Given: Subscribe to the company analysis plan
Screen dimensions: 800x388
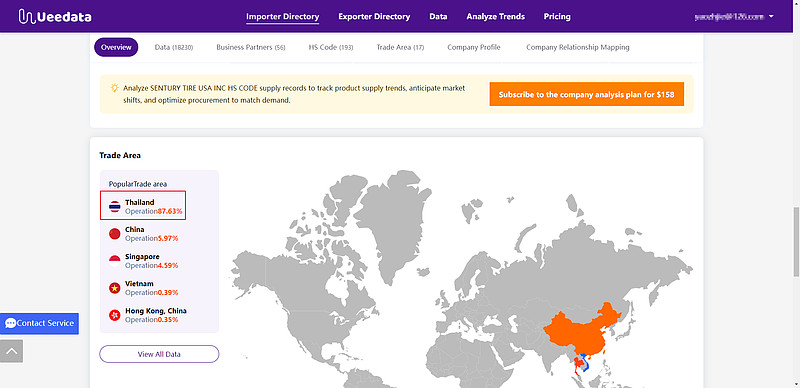Looking at the screenshot, I should 587,94.
